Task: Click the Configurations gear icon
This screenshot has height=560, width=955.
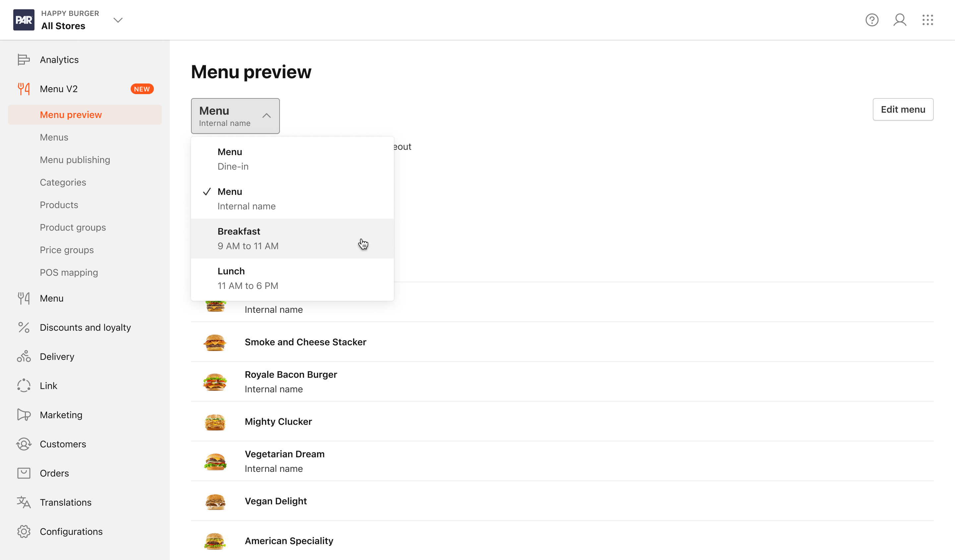Action: [24, 532]
